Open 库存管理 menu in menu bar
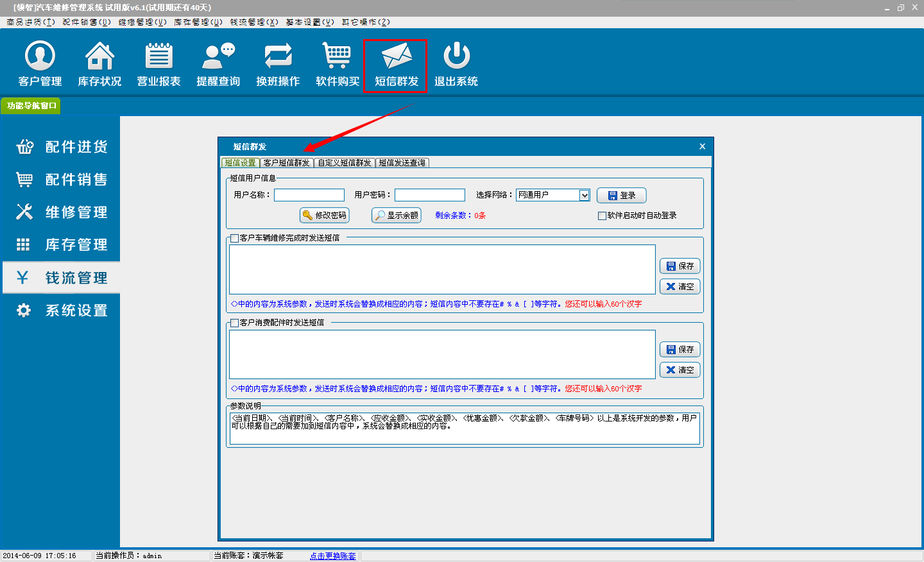The image size is (924, 562). coord(198,22)
